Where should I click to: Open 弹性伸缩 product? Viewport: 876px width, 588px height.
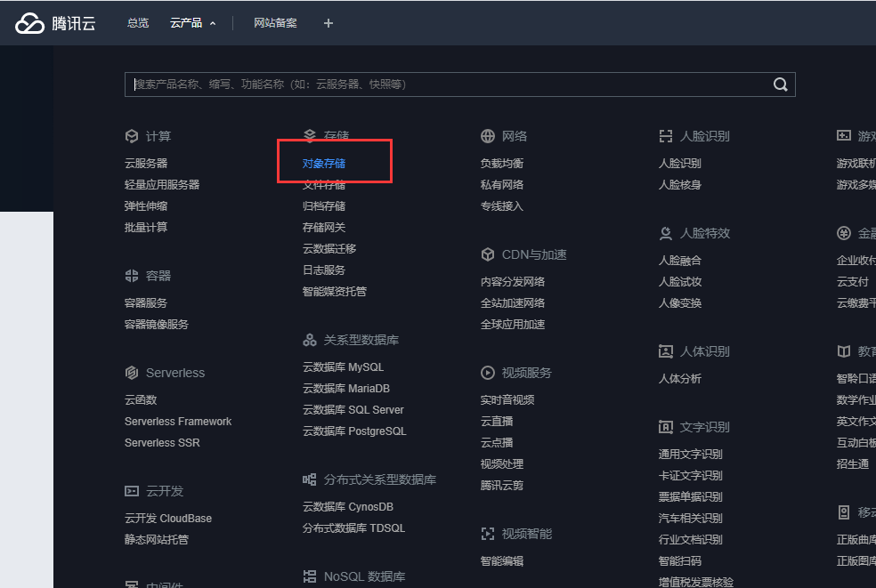pyautogui.click(x=146, y=206)
